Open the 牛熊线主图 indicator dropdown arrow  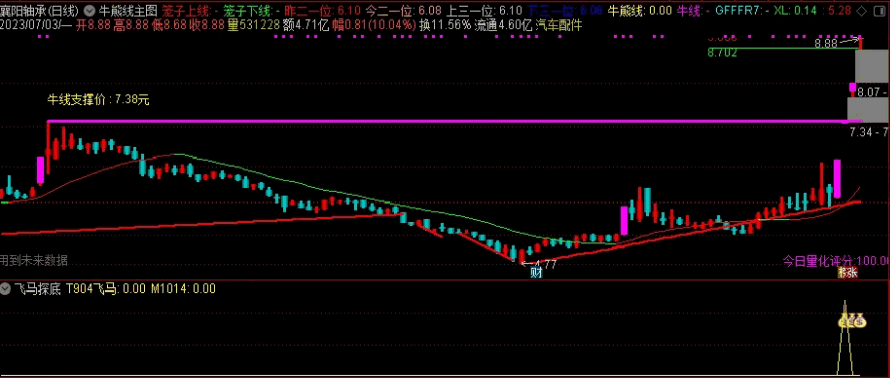click(89, 10)
